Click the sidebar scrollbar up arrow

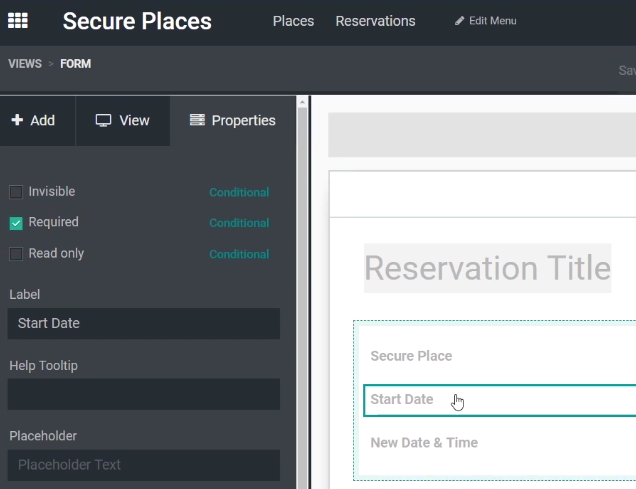point(302,102)
